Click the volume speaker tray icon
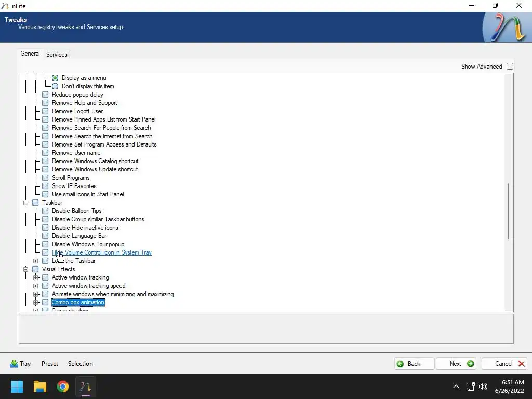The image size is (532, 399). click(x=483, y=387)
